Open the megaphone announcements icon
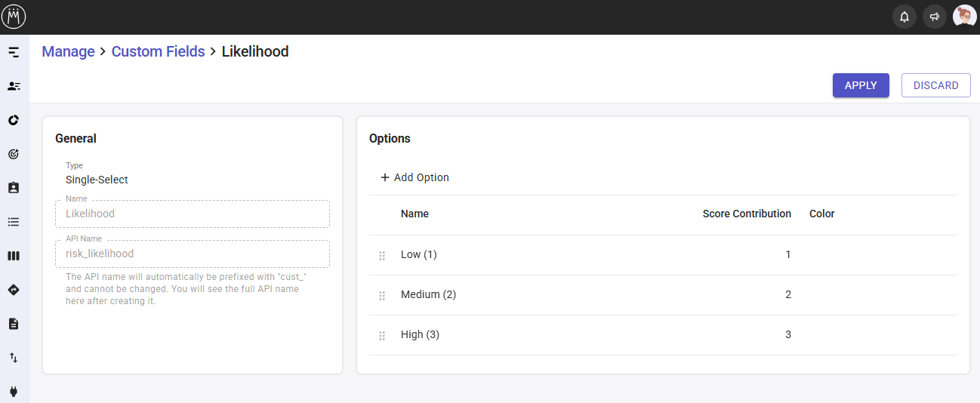 (x=934, y=17)
